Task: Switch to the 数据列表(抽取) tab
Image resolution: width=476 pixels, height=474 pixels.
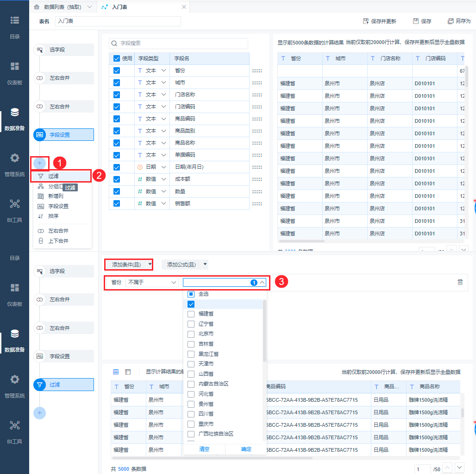Action: (63, 6)
